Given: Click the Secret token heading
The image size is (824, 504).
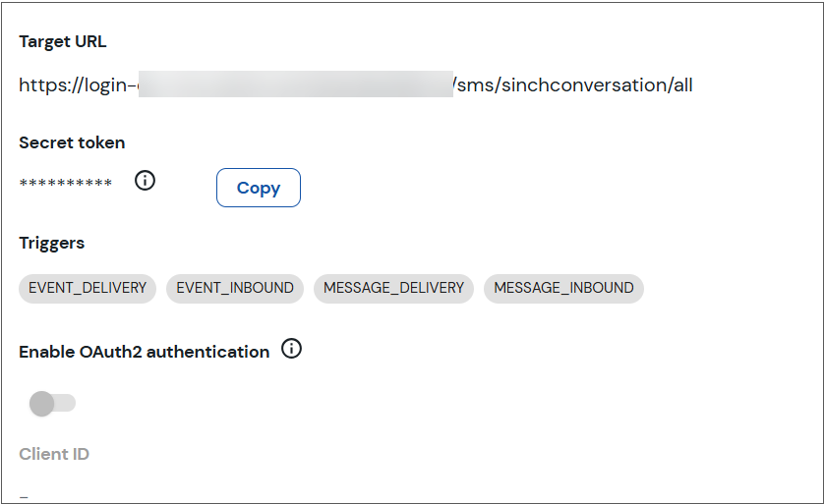Looking at the screenshot, I should (72, 142).
